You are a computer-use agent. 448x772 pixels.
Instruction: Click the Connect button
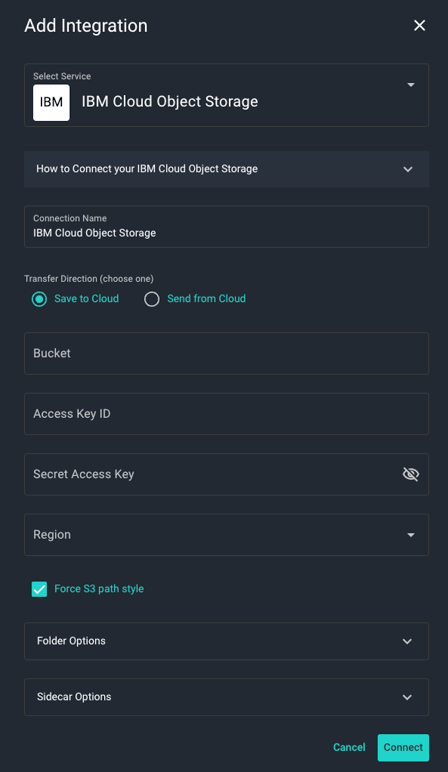403,747
